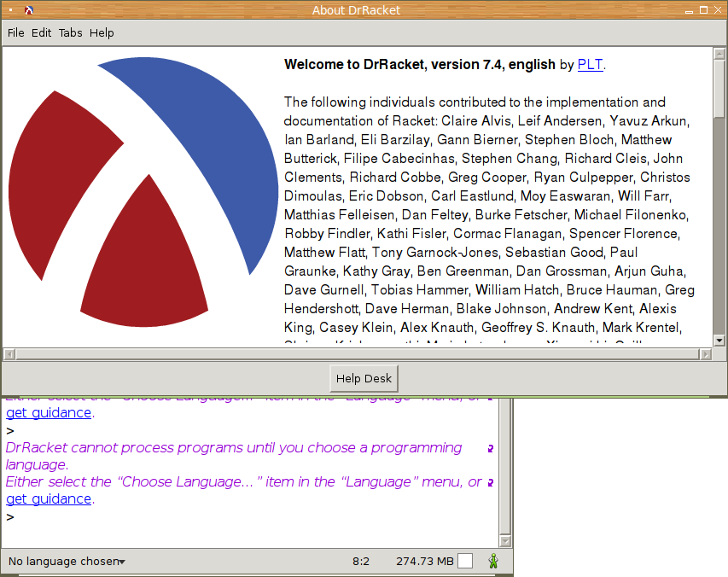Maximize the About DrRacket window

704,10
